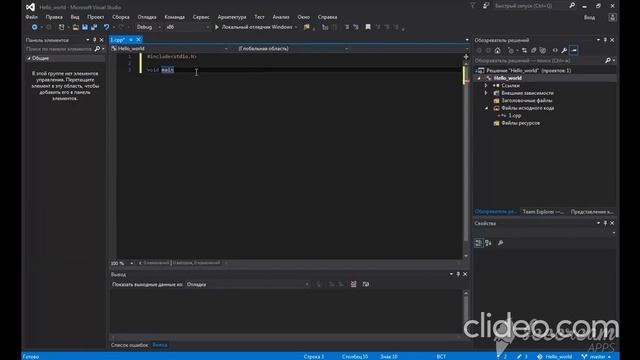Click View Code icon in Solution Explorer
Image resolution: width=640 pixels, height=360 pixels.
coord(555,50)
